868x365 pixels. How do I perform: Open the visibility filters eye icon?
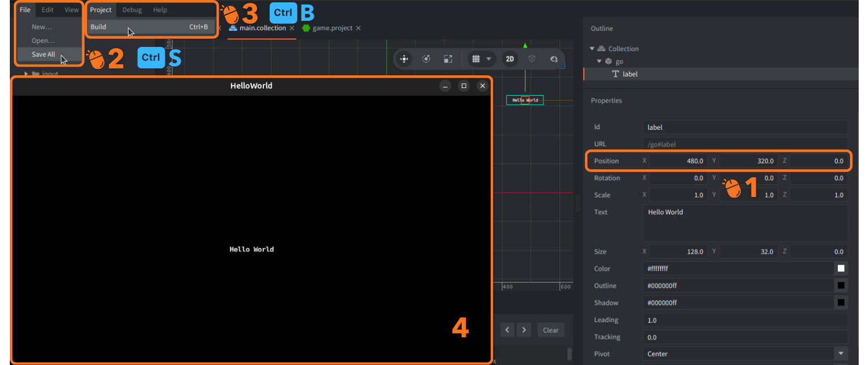pos(554,59)
